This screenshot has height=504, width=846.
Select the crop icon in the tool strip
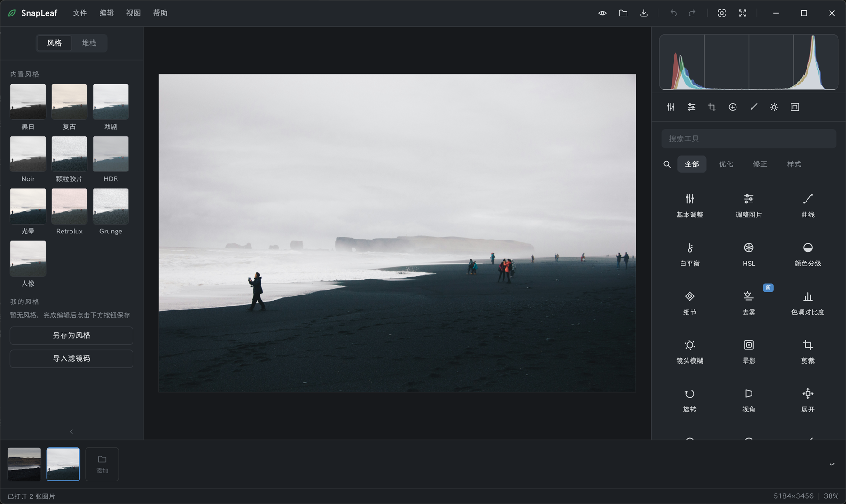pos(712,107)
